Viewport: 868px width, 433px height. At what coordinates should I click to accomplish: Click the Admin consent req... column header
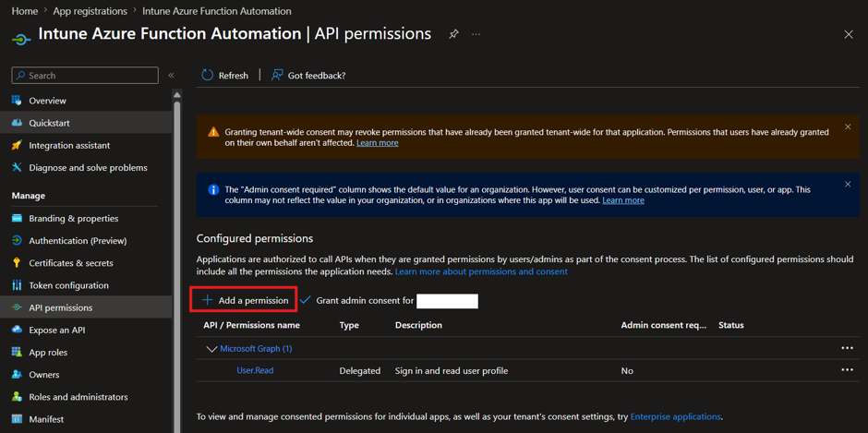pos(664,325)
